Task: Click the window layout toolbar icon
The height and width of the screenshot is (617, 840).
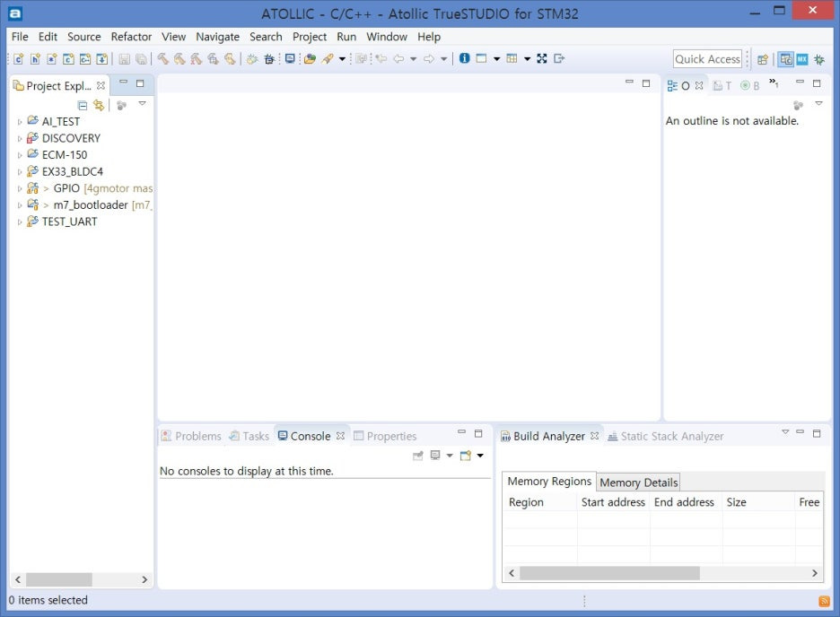Action: tap(482, 58)
